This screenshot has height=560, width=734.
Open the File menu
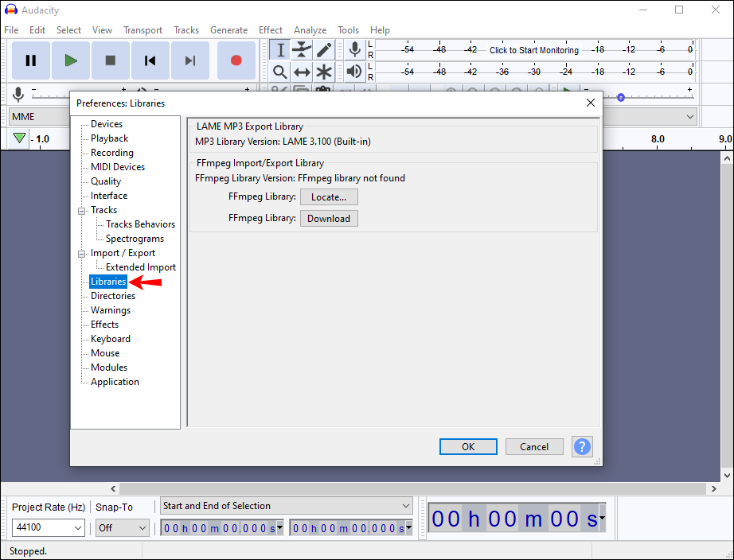(x=11, y=30)
